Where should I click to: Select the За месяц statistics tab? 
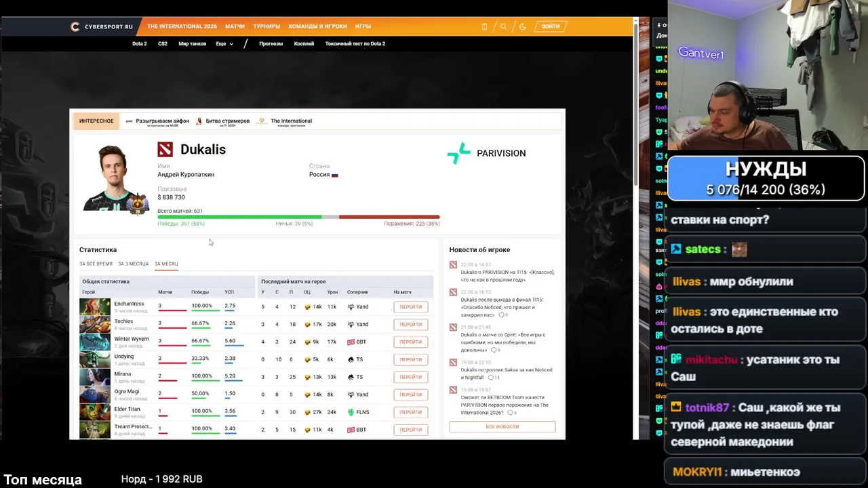tap(166, 264)
